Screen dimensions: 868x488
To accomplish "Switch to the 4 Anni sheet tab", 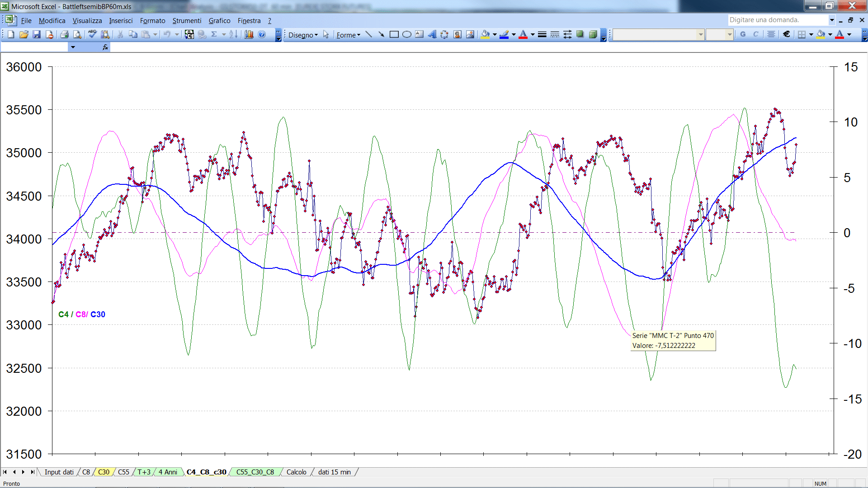I will point(168,472).
